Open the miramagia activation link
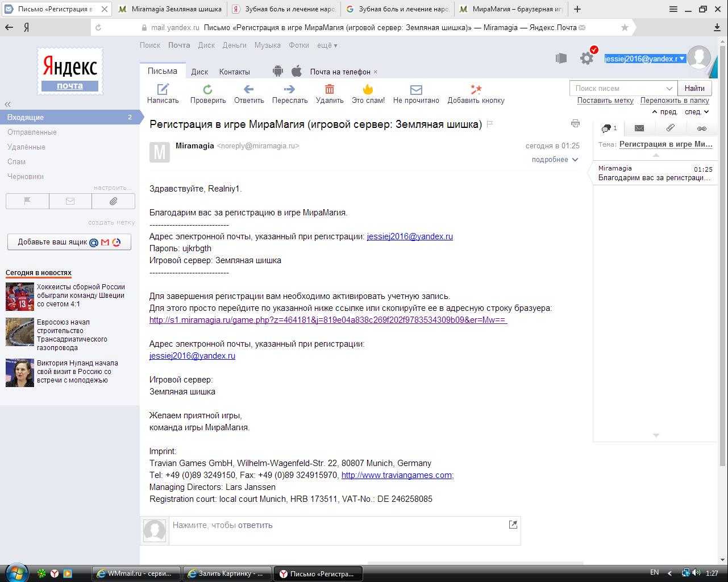This screenshot has height=582, width=728. (x=328, y=320)
